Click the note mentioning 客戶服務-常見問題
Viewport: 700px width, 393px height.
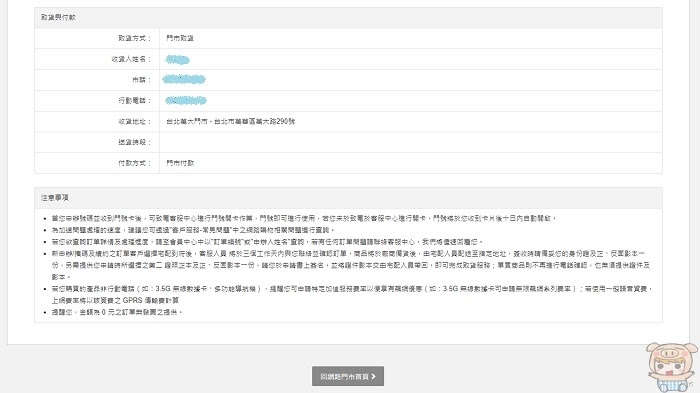(193, 230)
